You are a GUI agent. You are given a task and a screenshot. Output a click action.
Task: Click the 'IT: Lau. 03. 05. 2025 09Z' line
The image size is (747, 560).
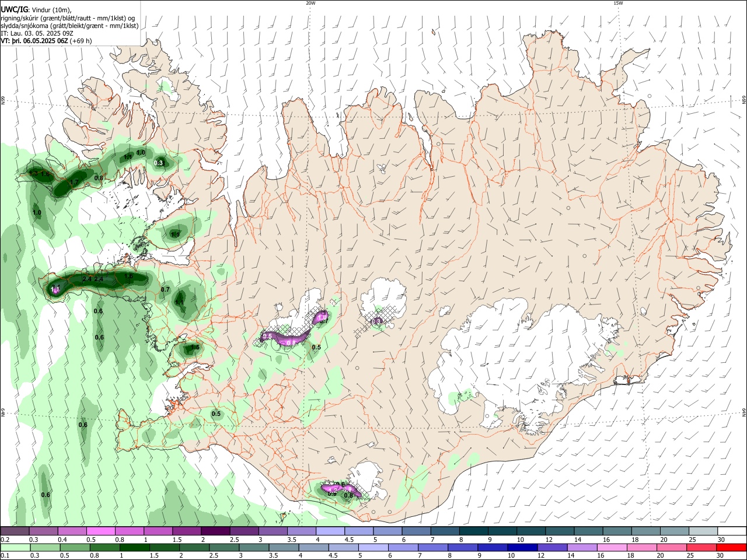[37, 33]
